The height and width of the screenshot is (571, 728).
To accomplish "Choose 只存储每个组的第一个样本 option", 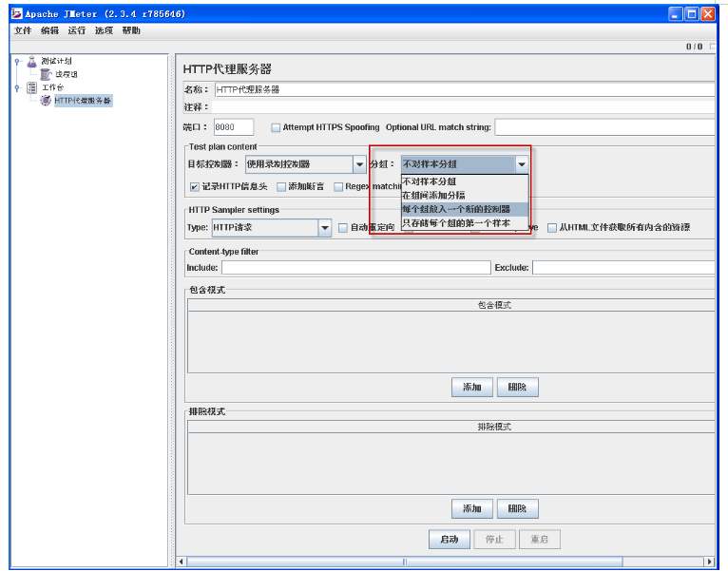I will click(465, 223).
